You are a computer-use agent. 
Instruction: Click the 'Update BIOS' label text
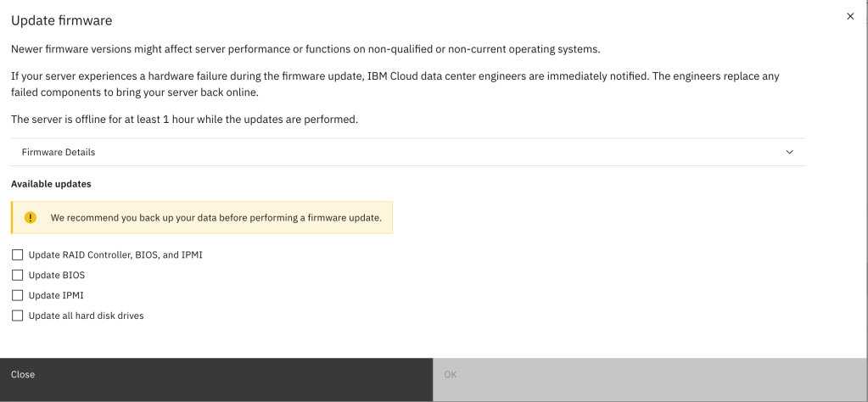(x=57, y=275)
